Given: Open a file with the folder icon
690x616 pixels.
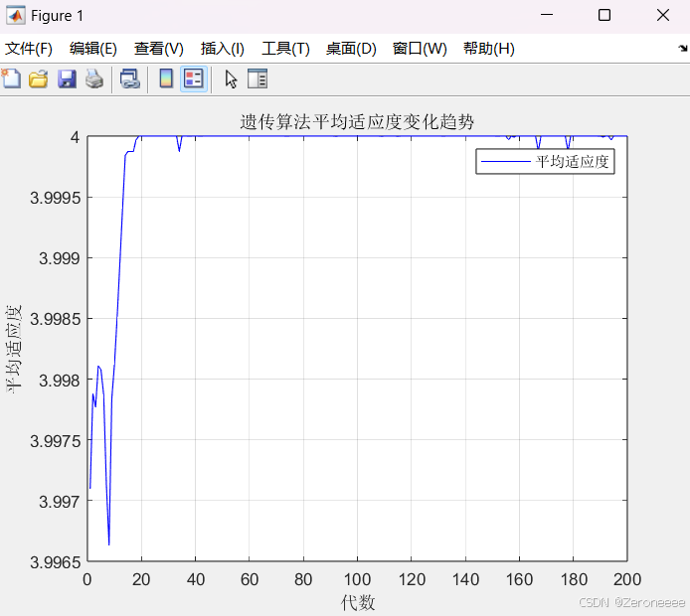Looking at the screenshot, I should tap(39, 79).
